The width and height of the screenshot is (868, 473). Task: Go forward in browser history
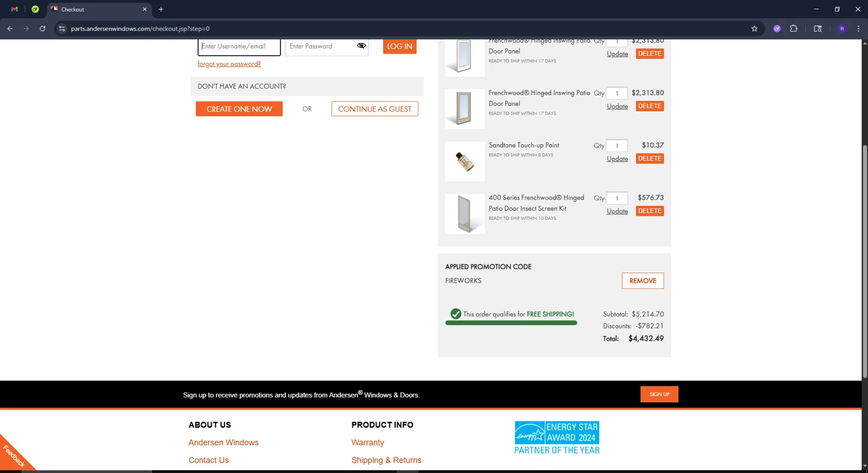26,28
